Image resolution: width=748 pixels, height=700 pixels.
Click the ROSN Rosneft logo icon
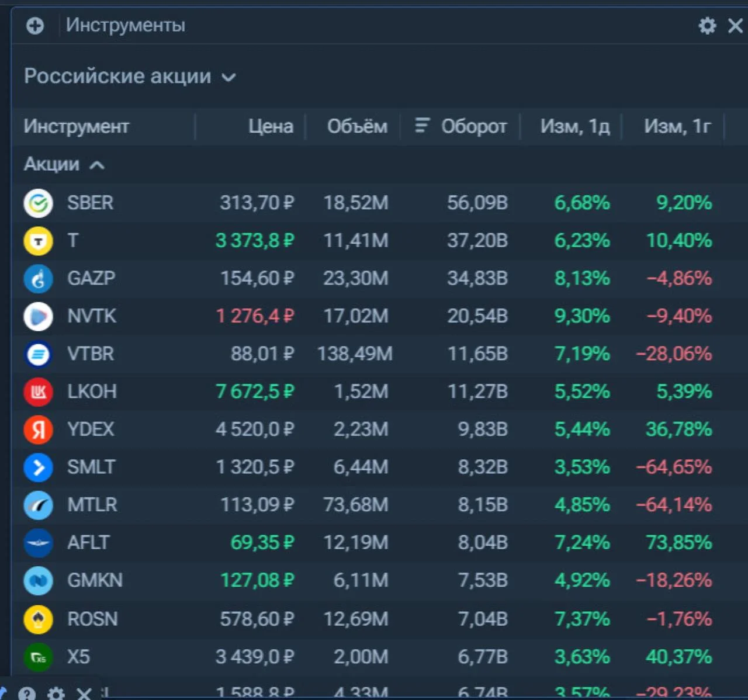pos(39,619)
